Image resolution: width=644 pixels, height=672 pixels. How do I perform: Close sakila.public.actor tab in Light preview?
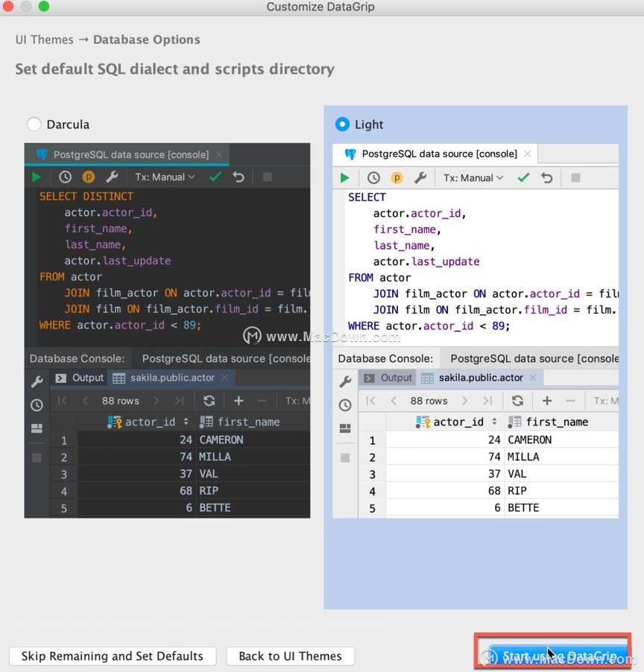(533, 378)
